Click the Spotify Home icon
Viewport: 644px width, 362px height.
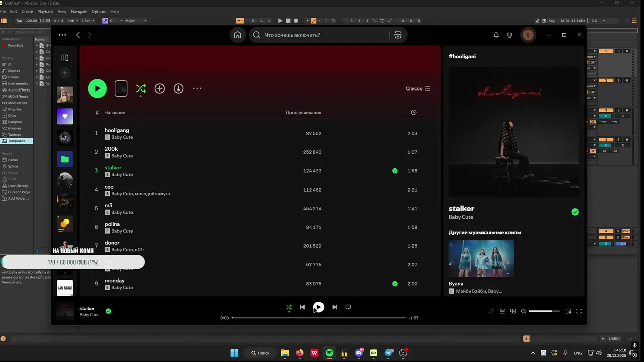[237, 35]
